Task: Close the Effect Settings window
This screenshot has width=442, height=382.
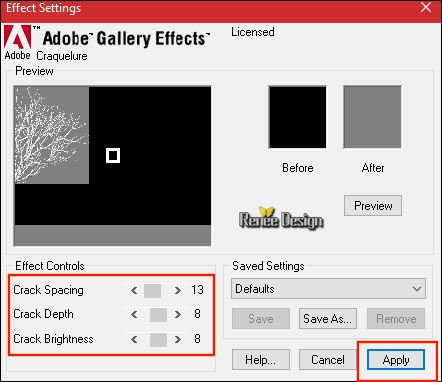Action: point(426,7)
